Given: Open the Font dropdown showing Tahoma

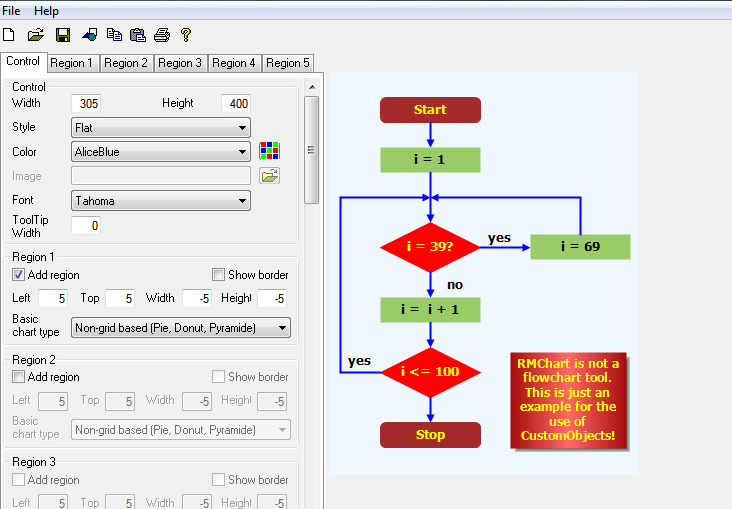Looking at the screenshot, I should [161, 201].
